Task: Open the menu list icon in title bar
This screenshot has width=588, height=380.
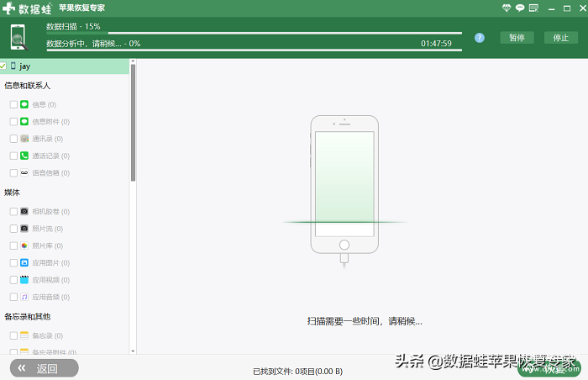Action: [x=533, y=8]
